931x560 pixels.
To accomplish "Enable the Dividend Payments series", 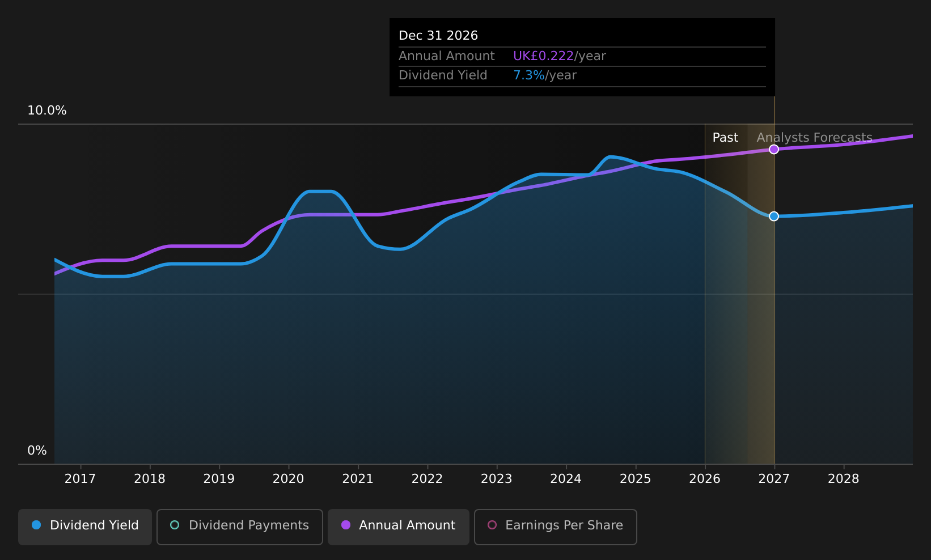I will pyautogui.click(x=239, y=527).
